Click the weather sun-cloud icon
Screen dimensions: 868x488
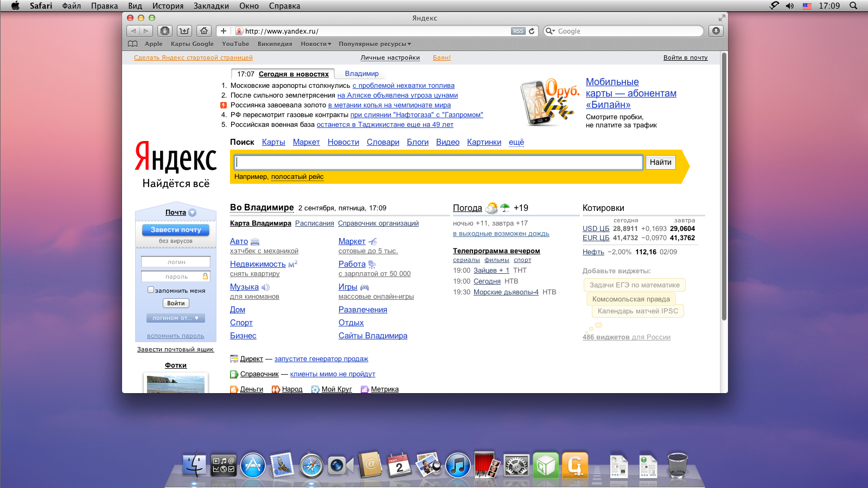[x=492, y=208]
